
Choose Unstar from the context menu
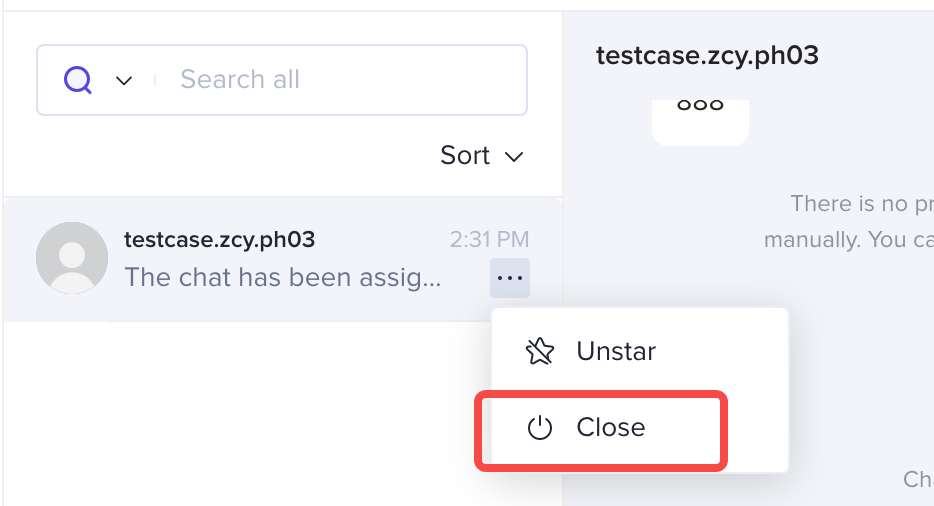tap(616, 351)
